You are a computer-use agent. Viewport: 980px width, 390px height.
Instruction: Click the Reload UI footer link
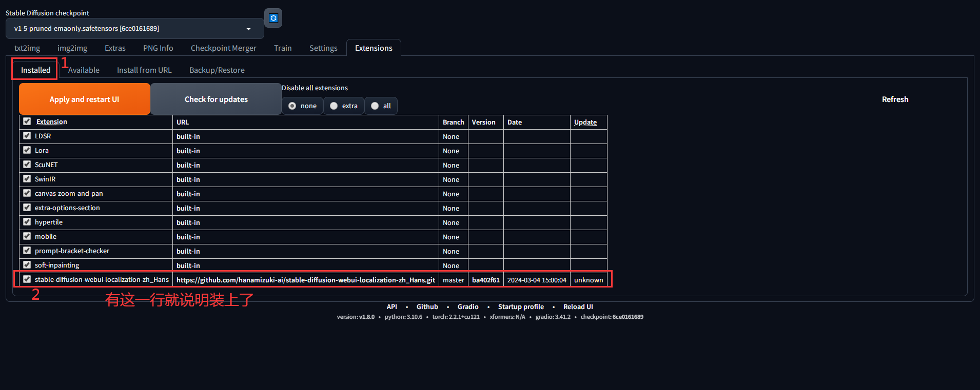(x=578, y=306)
